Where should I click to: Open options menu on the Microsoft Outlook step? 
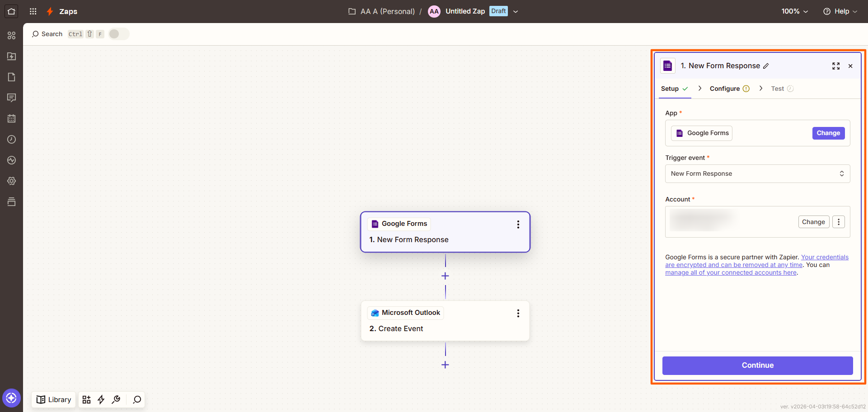click(x=518, y=314)
